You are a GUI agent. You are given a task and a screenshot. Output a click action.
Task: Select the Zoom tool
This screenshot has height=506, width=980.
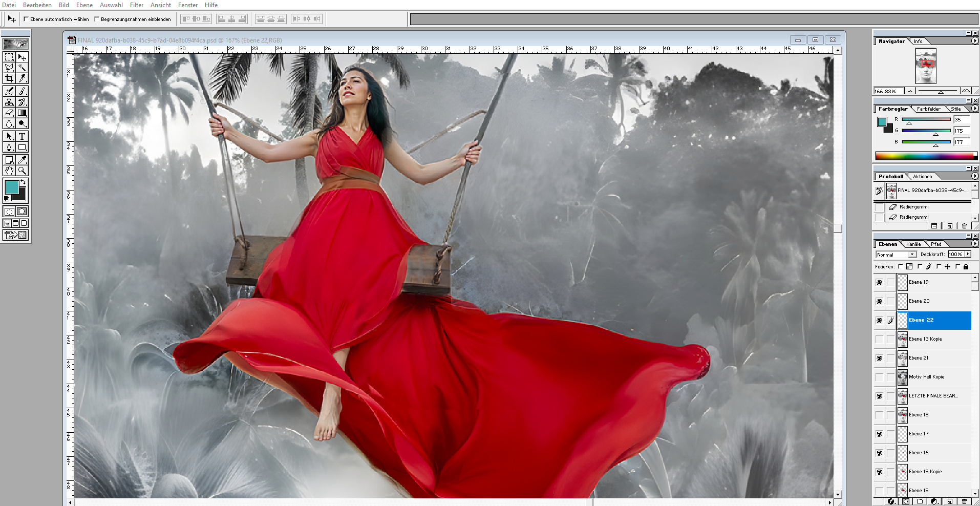[x=22, y=171]
